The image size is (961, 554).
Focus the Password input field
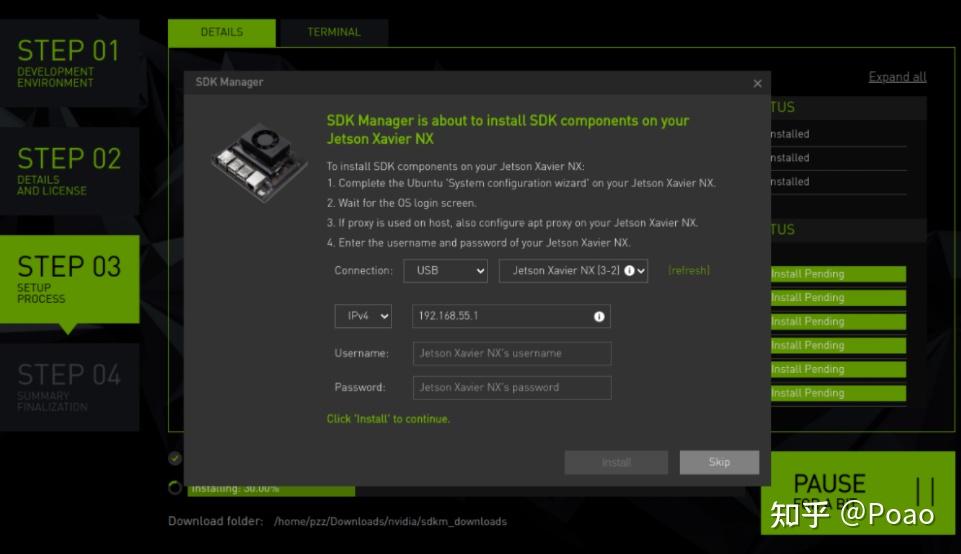(512, 387)
